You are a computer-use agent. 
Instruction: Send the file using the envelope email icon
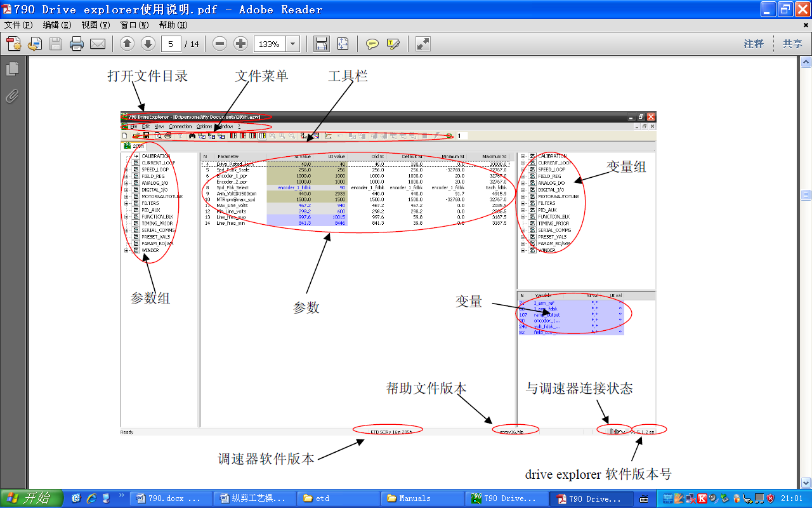point(98,44)
